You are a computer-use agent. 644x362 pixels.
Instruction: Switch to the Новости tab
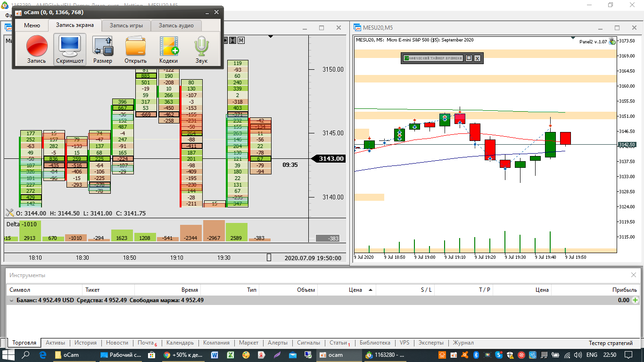[x=117, y=343]
